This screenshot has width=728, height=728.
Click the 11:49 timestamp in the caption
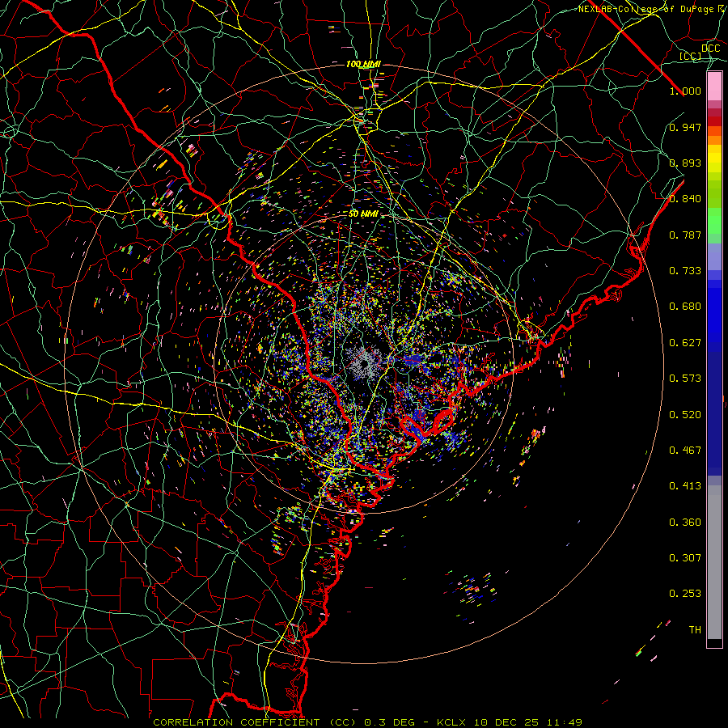(564, 722)
